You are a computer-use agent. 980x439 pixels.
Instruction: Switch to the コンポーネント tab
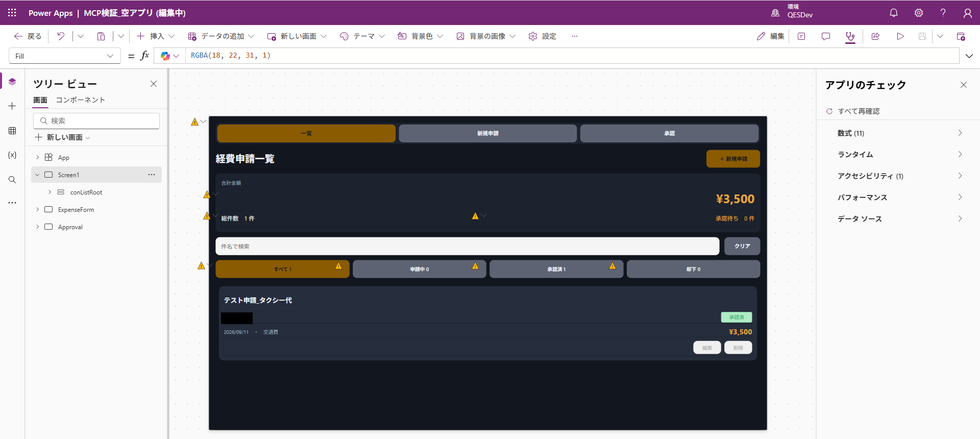coord(81,100)
